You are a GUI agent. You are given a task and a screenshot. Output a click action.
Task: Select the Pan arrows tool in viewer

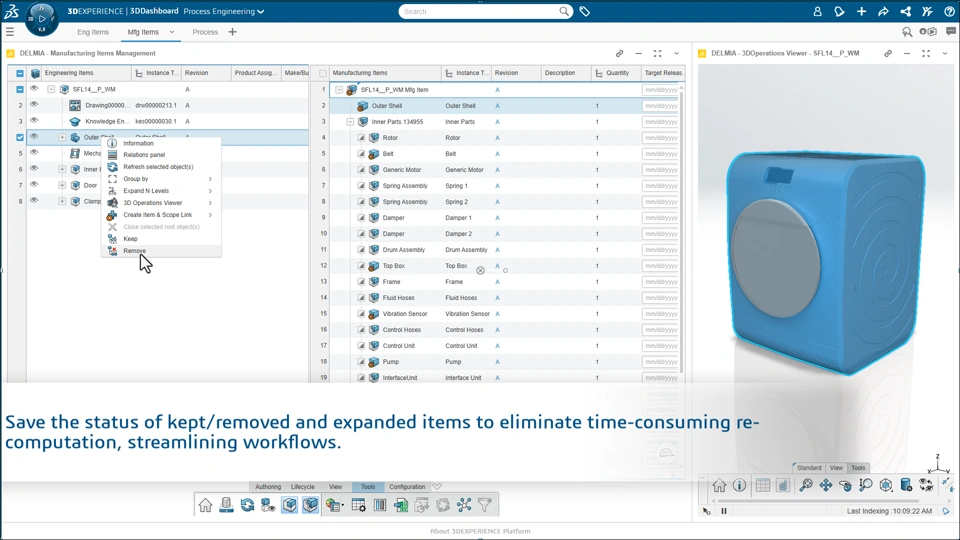(826, 486)
